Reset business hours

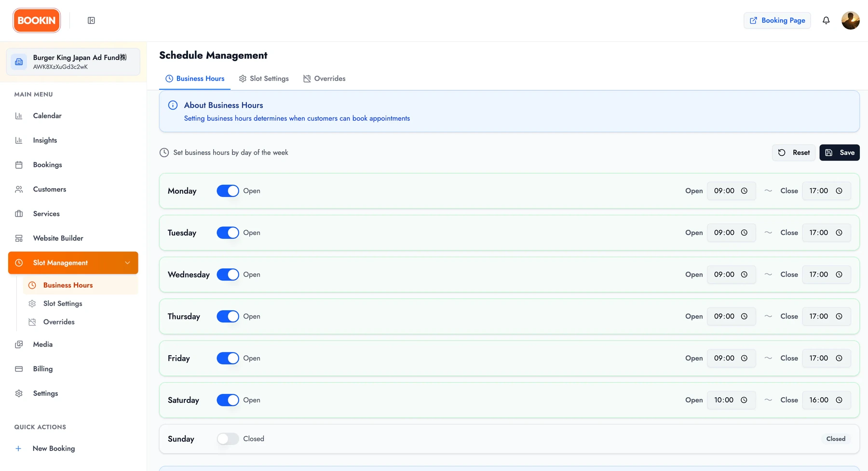[x=794, y=152]
